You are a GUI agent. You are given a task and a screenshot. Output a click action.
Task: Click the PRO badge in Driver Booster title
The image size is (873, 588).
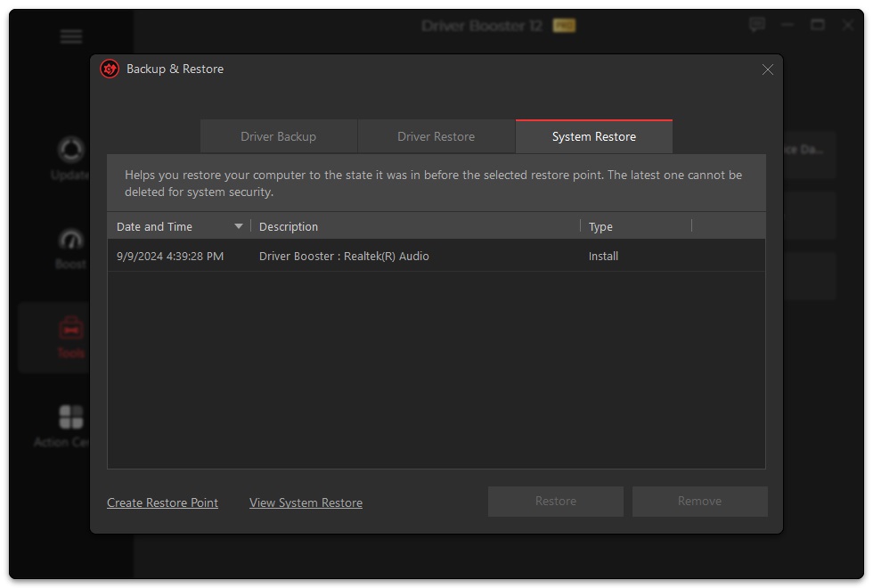564,26
